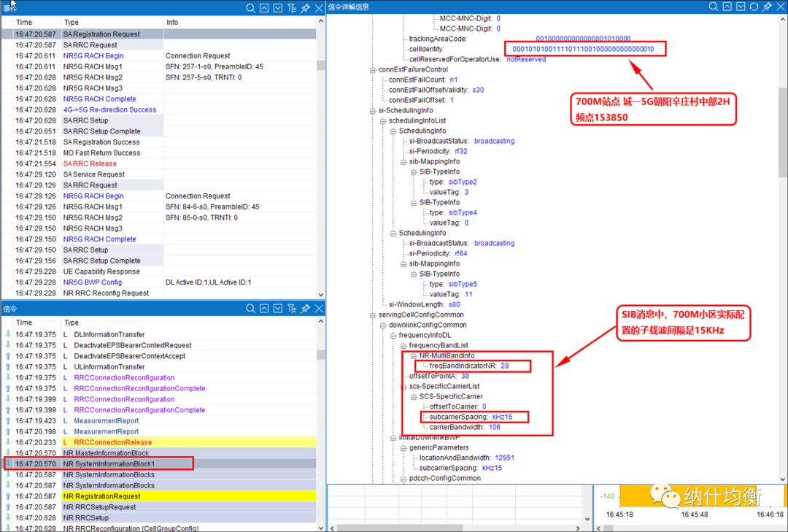
Task: Open search in the 信令 signaling panel
Action: pyautogui.click(x=250, y=308)
